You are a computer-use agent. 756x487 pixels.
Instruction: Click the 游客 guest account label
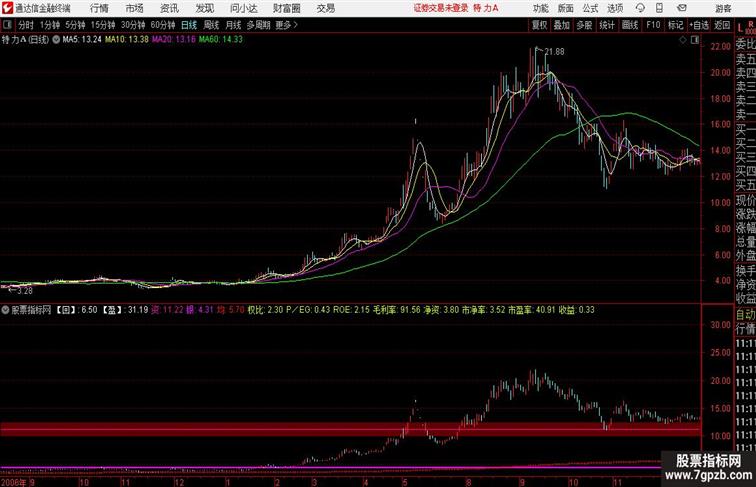click(723, 8)
